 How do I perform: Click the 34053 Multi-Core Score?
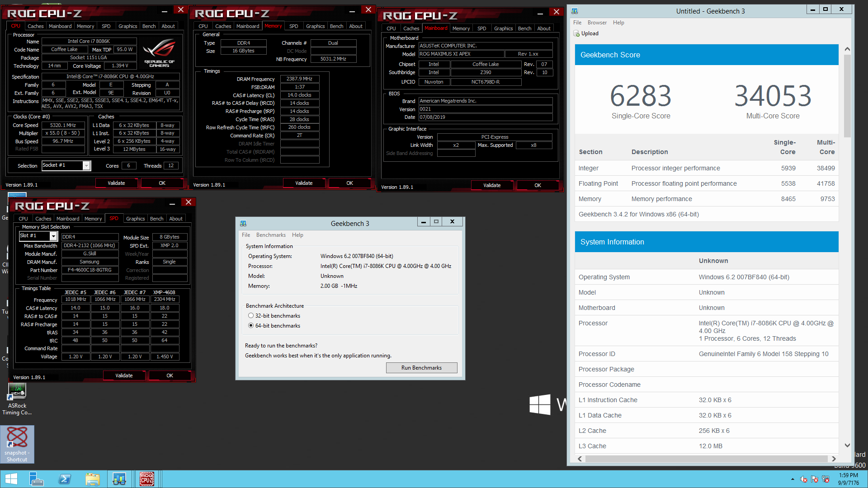(773, 96)
